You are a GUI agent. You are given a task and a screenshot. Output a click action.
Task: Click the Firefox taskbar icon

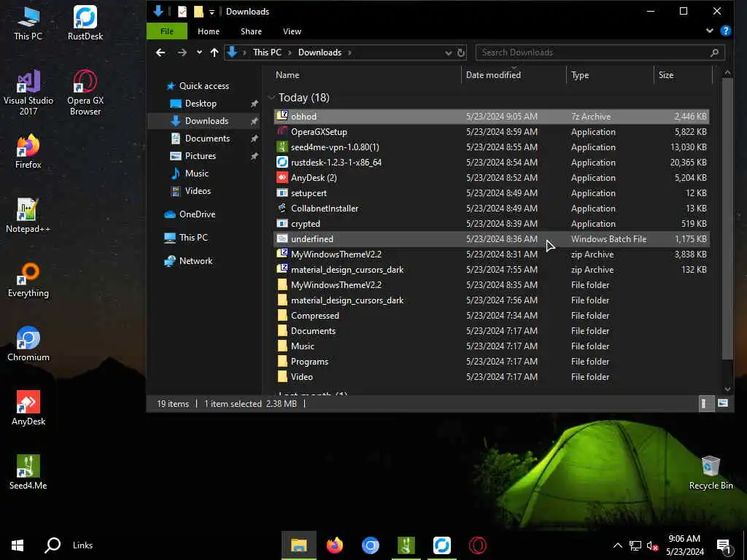coord(335,545)
